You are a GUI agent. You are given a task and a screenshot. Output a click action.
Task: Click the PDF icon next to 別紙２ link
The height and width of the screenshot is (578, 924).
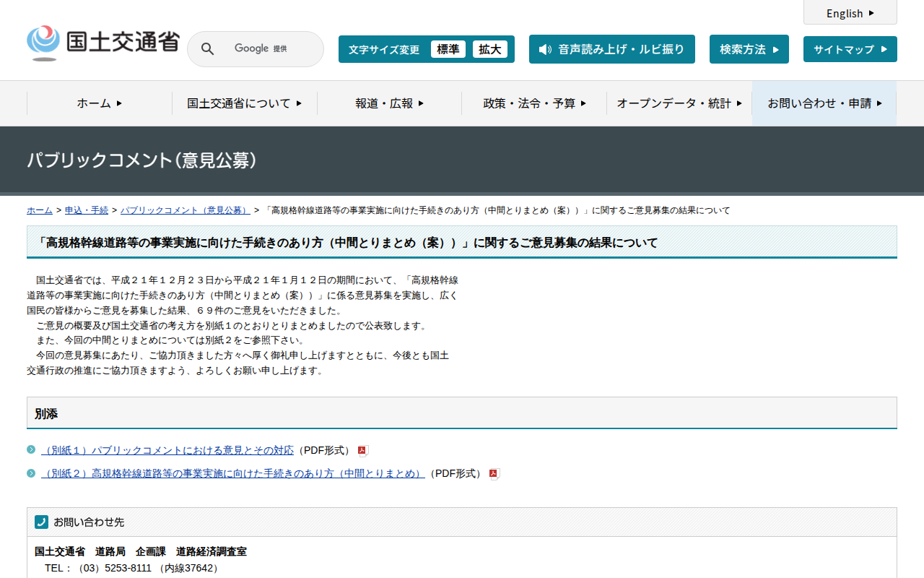point(494,474)
